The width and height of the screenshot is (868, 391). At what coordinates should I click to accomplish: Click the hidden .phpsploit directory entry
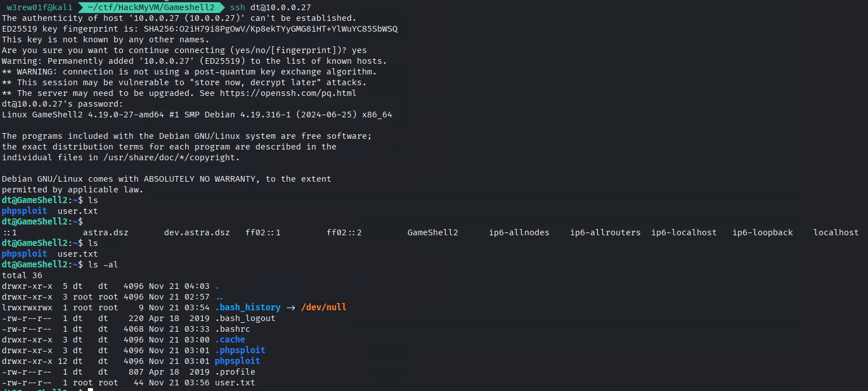(x=240, y=350)
